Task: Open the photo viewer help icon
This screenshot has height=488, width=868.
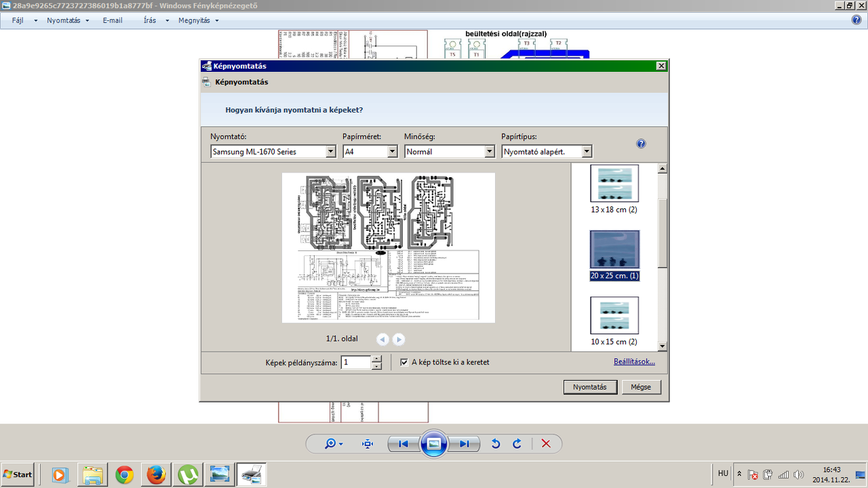Action: [x=856, y=20]
